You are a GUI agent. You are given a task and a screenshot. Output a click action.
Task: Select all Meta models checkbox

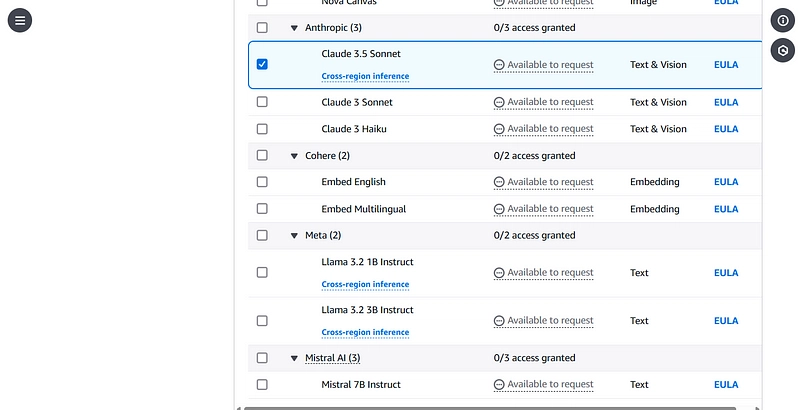pos(262,235)
